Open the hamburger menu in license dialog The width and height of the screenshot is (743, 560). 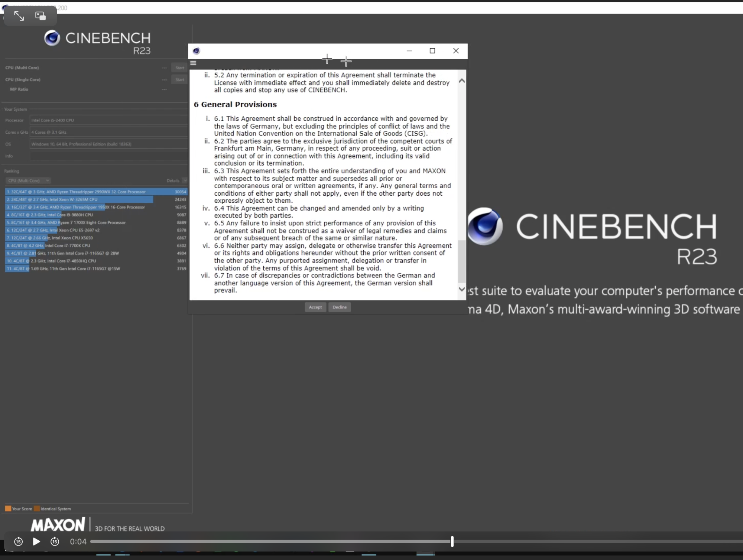[193, 63]
